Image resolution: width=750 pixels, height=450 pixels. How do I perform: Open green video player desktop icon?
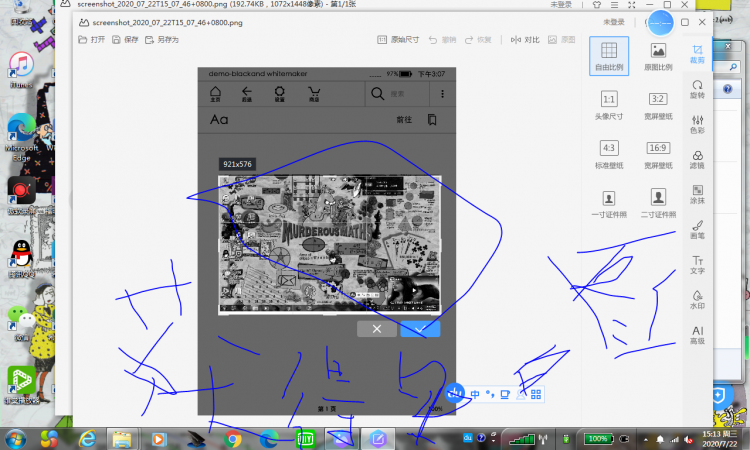coord(21,385)
